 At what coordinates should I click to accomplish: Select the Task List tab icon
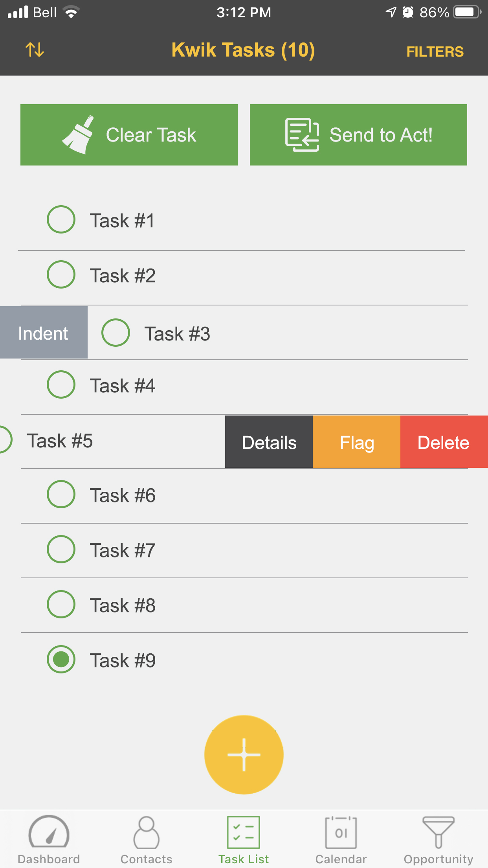244,832
